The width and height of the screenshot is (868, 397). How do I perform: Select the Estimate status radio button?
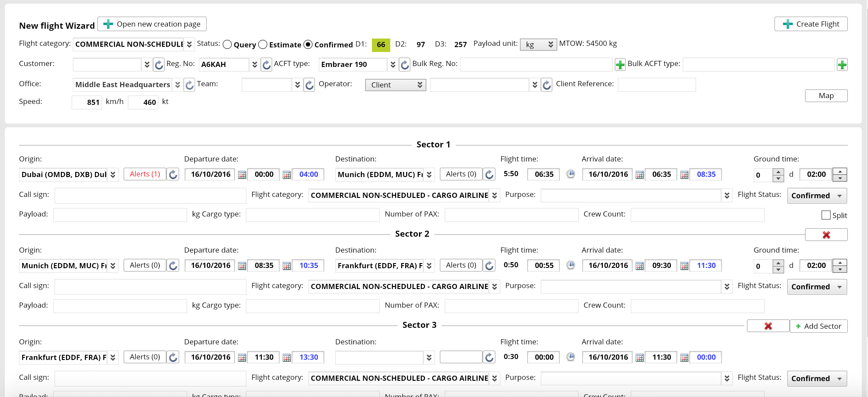click(263, 44)
